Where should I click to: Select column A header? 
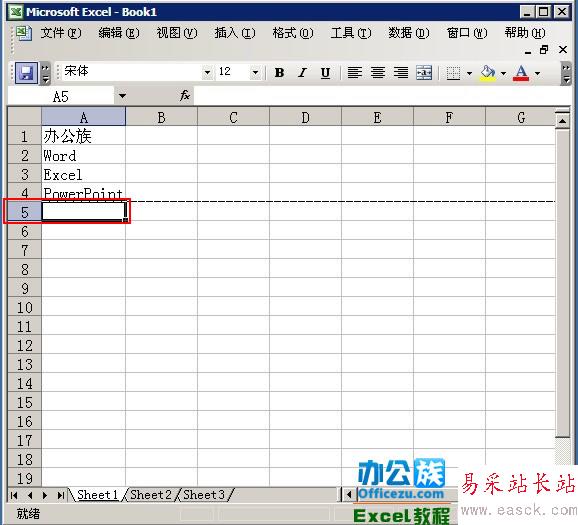coord(84,117)
